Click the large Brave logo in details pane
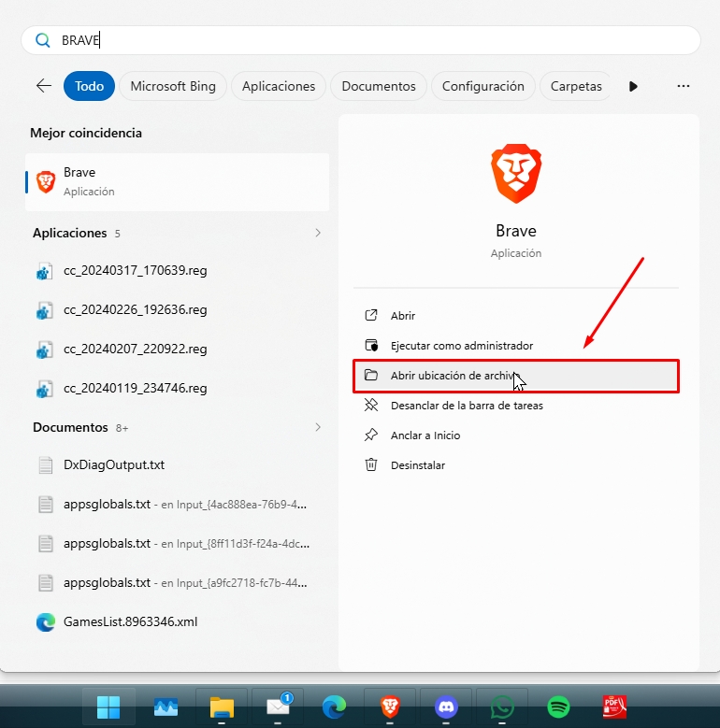Image resolution: width=720 pixels, height=728 pixels. [x=516, y=173]
